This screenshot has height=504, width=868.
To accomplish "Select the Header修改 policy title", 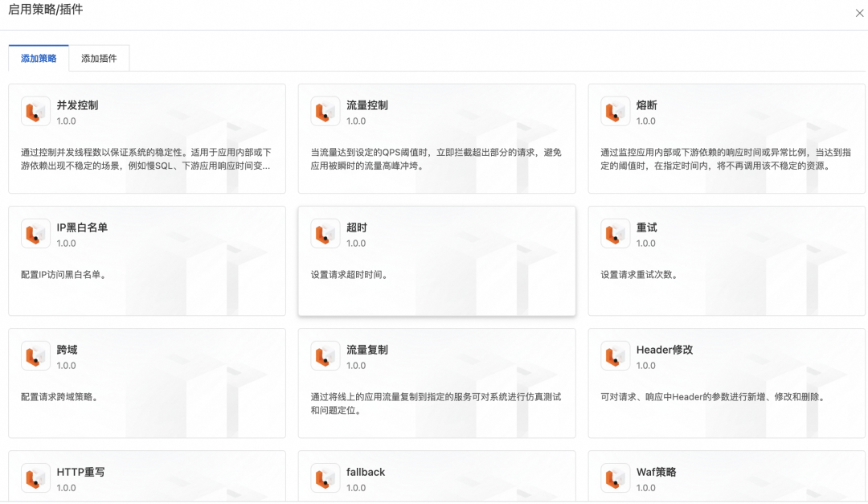I will click(x=665, y=350).
